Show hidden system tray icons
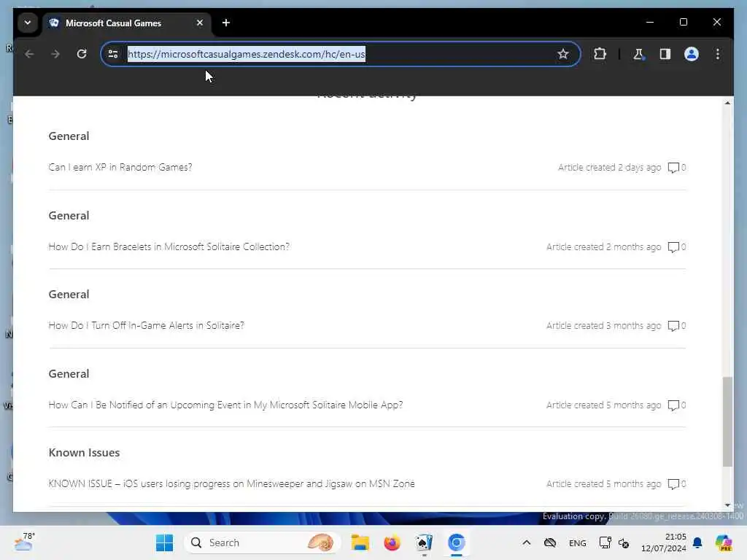Viewport: 747px width, 560px height. 527,542
